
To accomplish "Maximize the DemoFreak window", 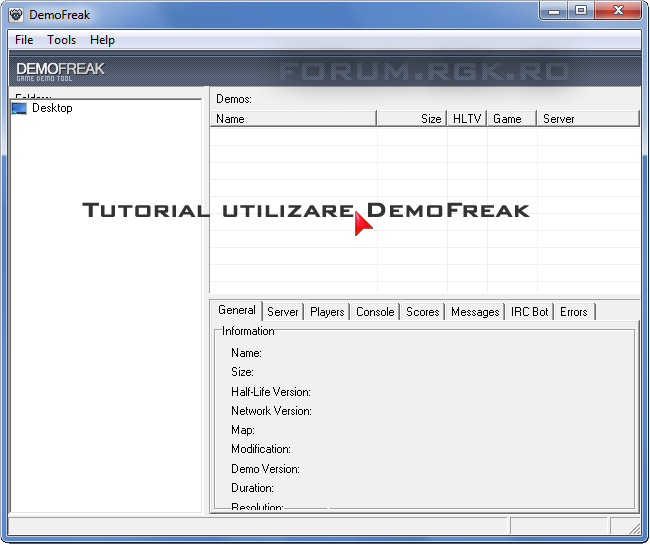I will (581, 11).
